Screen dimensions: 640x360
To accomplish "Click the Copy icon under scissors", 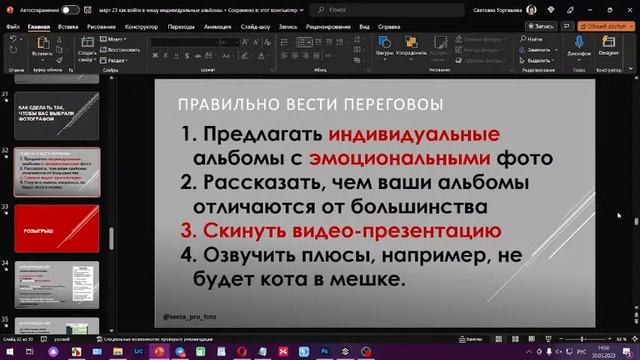I will [x=60, y=49].
